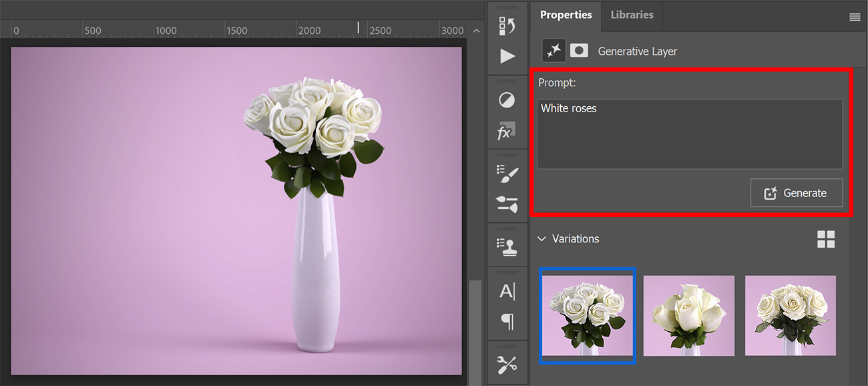
Task: Open the History panel icon
Action: [507, 25]
